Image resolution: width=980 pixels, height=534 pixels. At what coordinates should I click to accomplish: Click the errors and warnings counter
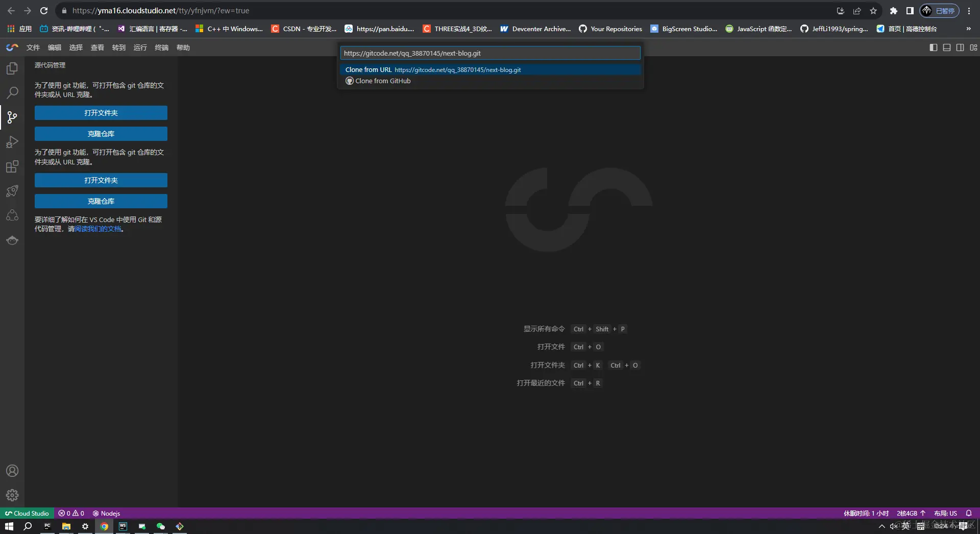[x=71, y=513]
